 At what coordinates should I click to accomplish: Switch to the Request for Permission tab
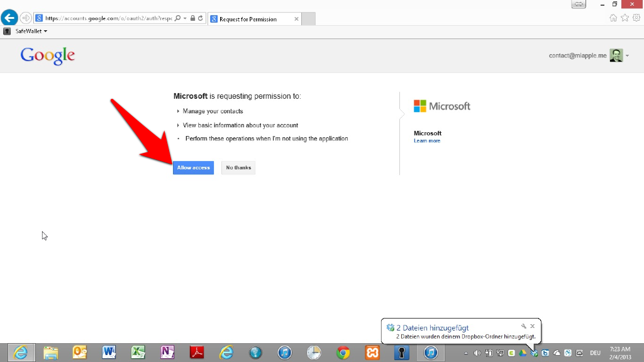tap(252, 19)
